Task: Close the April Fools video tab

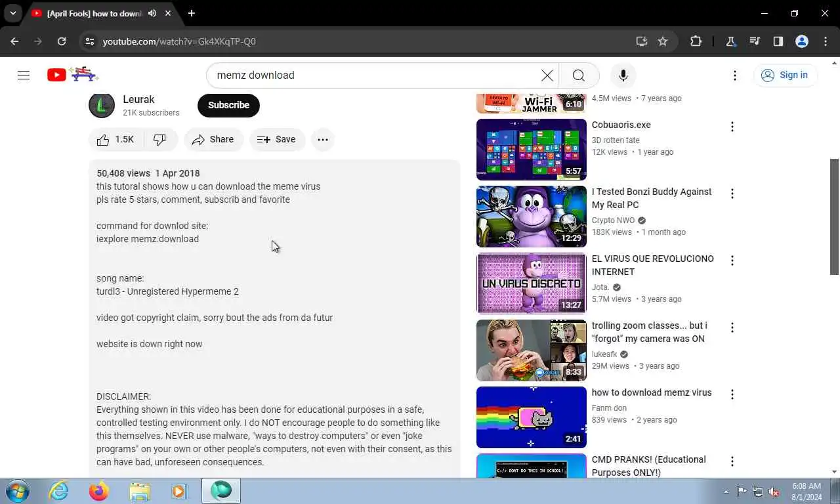Action: pyautogui.click(x=169, y=13)
